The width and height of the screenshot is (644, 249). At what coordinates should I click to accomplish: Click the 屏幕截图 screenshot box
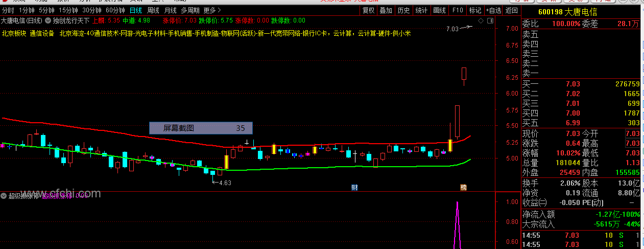coord(201,128)
